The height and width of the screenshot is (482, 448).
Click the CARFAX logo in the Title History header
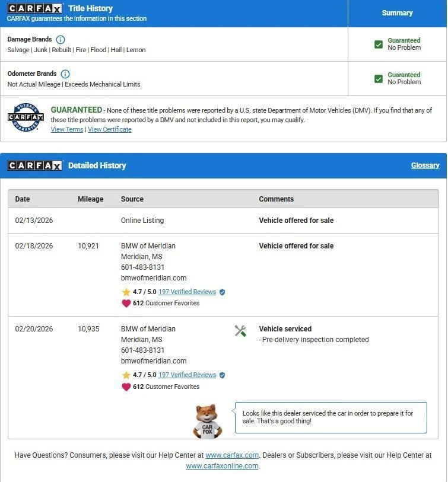[35, 8]
